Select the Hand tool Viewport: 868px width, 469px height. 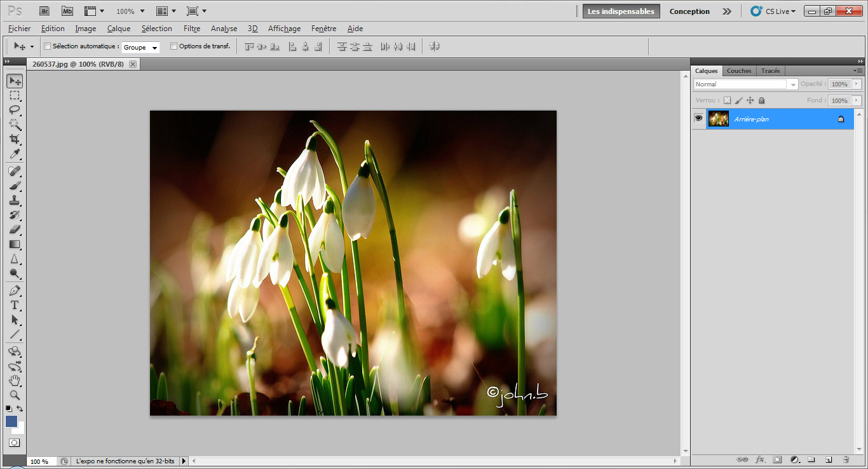[x=14, y=381]
